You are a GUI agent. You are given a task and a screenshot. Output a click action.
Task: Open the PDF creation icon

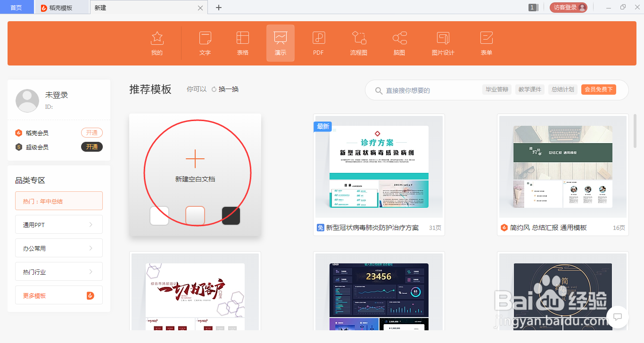[318, 43]
